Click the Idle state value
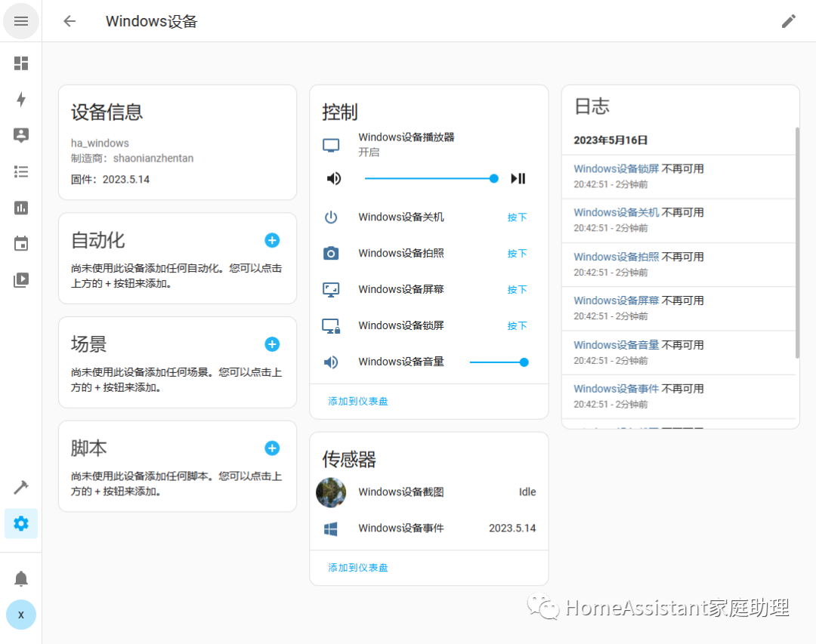 pyautogui.click(x=527, y=492)
